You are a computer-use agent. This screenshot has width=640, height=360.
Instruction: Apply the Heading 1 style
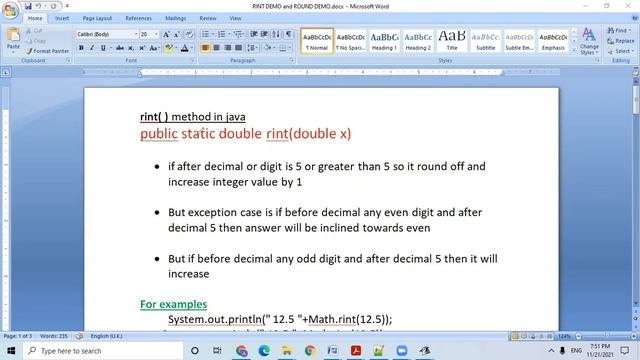point(384,41)
